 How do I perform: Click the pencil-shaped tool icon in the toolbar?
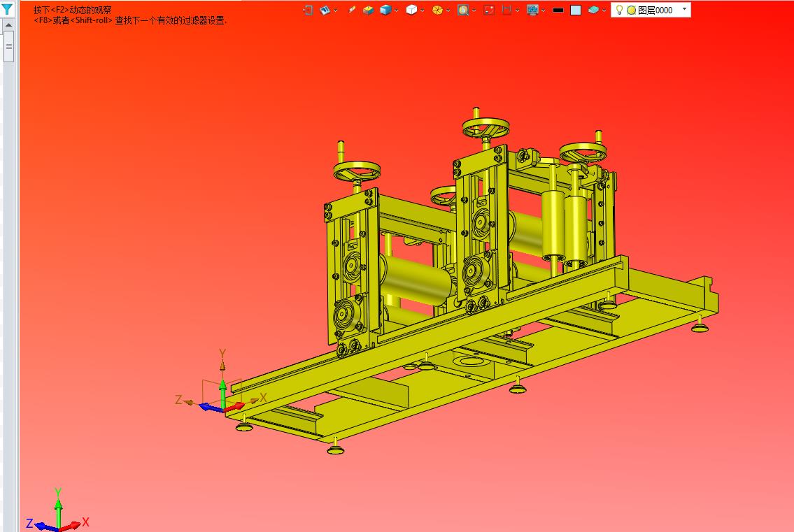click(x=351, y=10)
